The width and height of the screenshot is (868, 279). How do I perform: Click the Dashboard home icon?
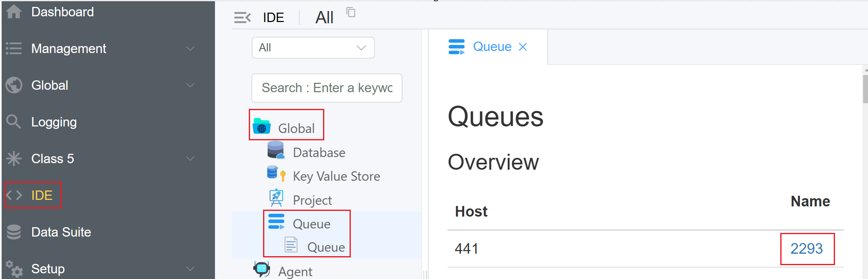14,12
